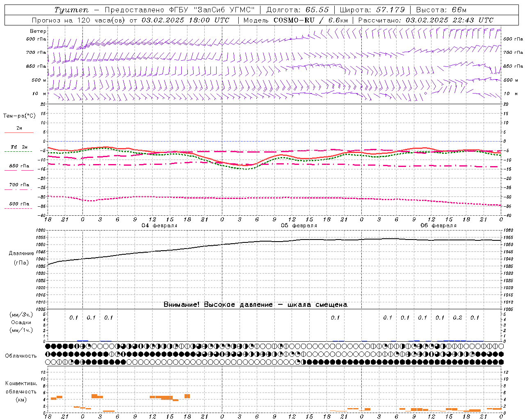Click the 'Ветер' wind panel label
This screenshot has height=420, width=525.
click(x=38, y=31)
